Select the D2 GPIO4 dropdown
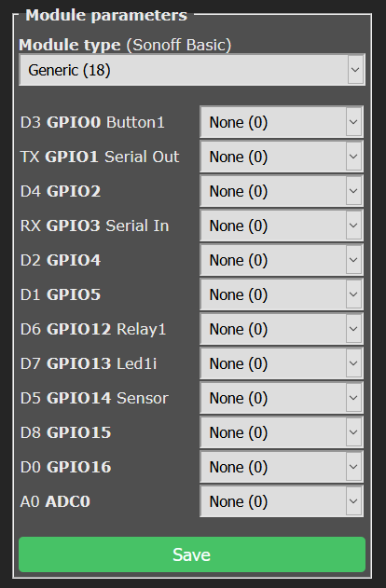386x588 pixels. [282, 260]
